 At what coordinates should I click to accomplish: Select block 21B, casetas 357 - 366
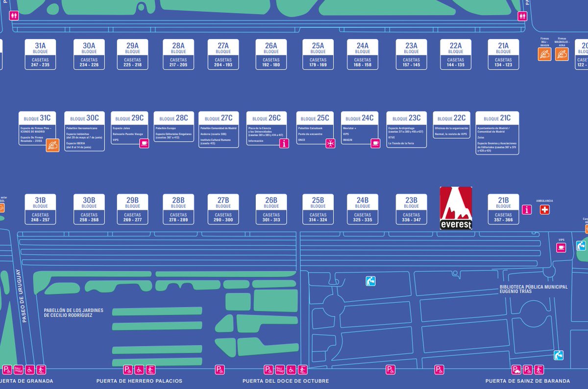tap(503, 209)
